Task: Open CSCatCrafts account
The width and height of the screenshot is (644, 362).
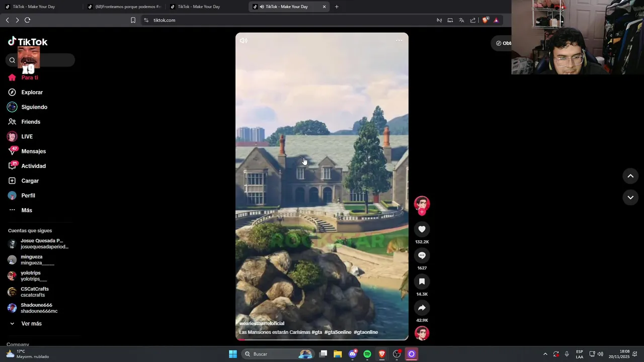Action: click(29, 292)
